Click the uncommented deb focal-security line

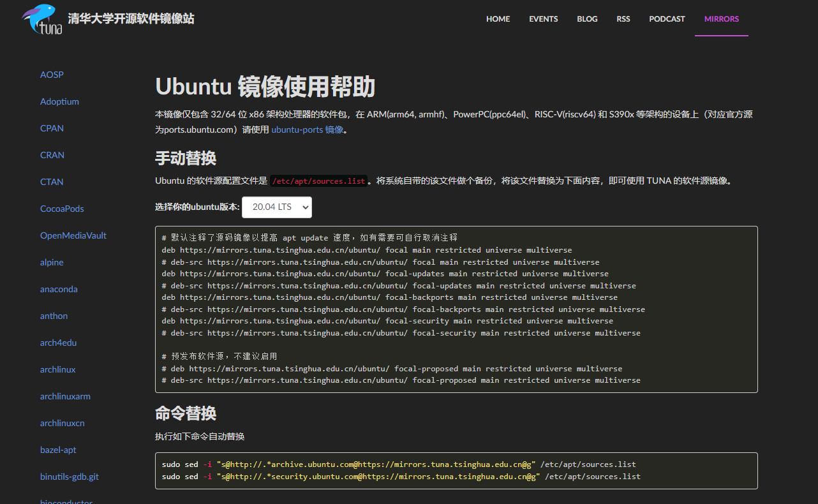pos(387,321)
